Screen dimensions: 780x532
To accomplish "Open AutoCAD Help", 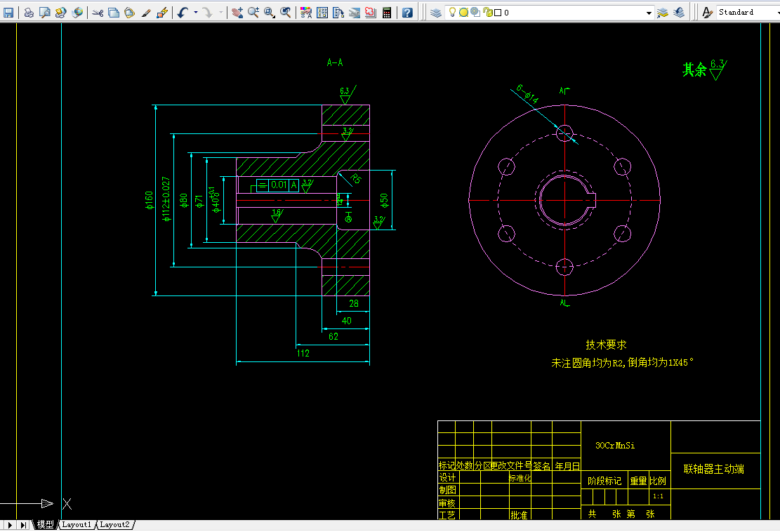I will (407, 12).
